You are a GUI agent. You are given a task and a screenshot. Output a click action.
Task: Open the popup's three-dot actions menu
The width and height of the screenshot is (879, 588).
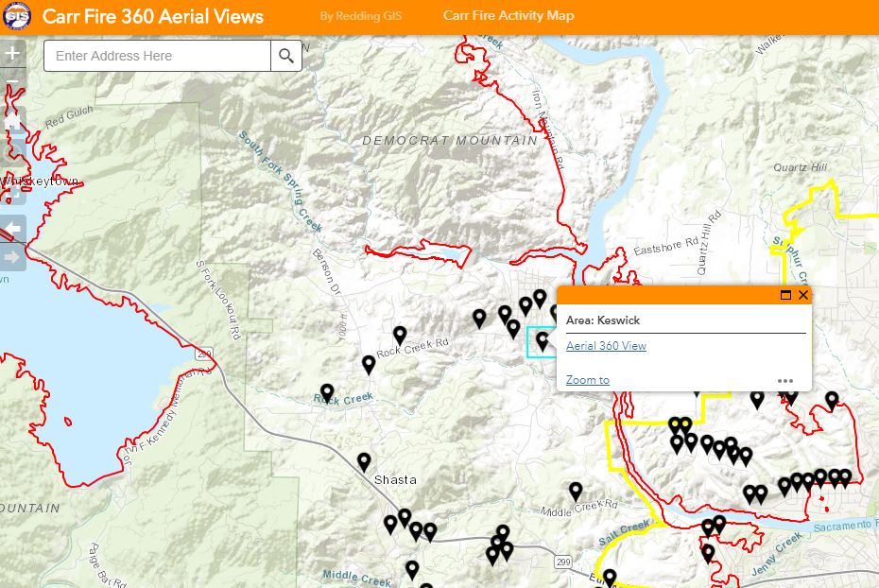tap(785, 381)
